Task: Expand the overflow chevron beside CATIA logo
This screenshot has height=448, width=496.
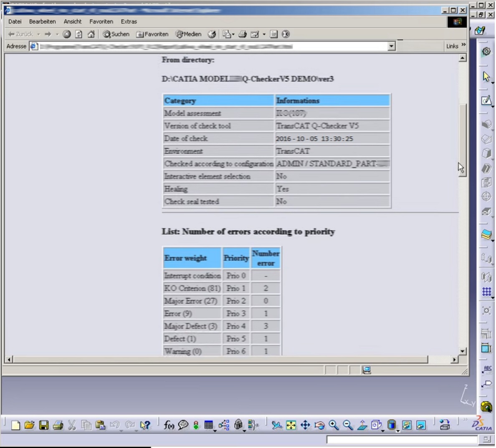Action: point(465,420)
